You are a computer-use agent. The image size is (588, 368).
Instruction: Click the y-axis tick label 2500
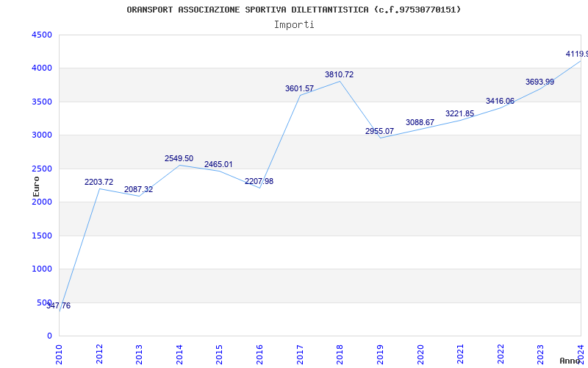42,169
